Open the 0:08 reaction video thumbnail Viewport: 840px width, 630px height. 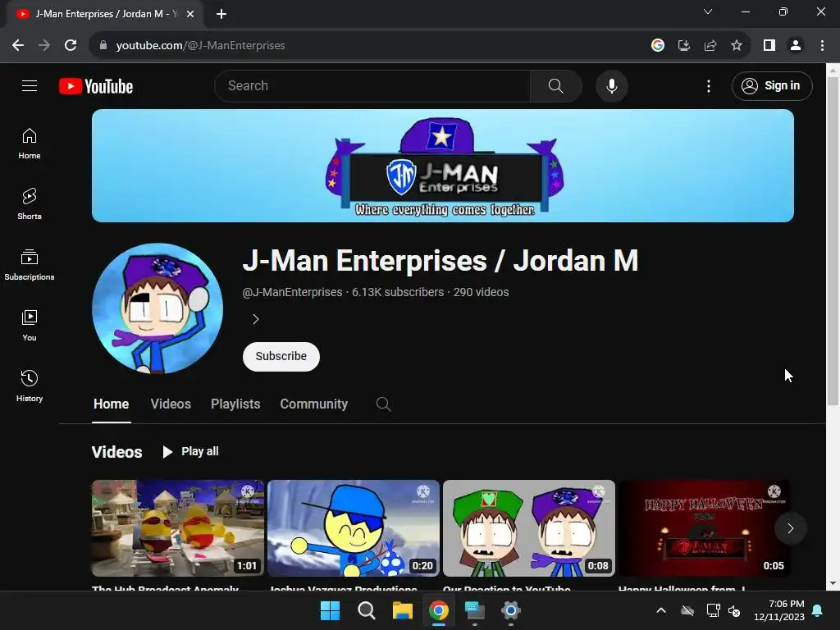(529, 528)
